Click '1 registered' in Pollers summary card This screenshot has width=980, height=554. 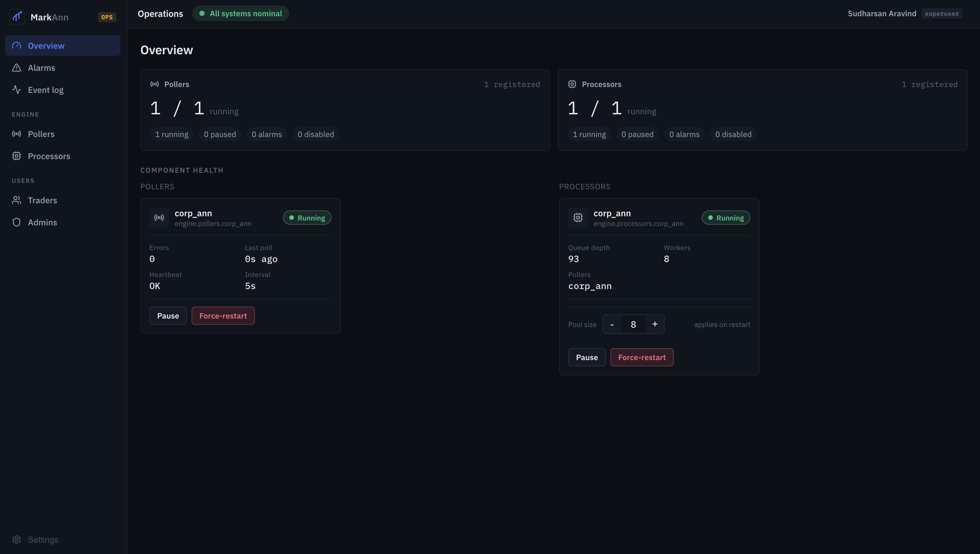pos(512,84)
